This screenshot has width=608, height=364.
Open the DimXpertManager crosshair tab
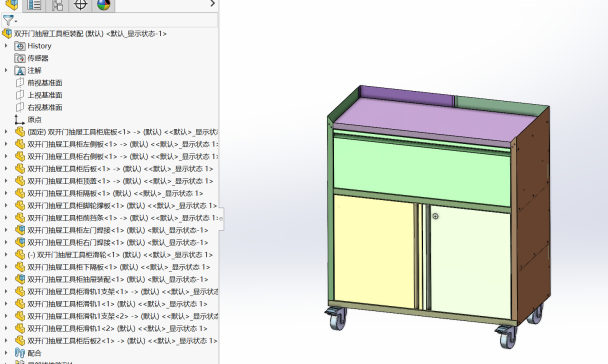pos(80,5)
